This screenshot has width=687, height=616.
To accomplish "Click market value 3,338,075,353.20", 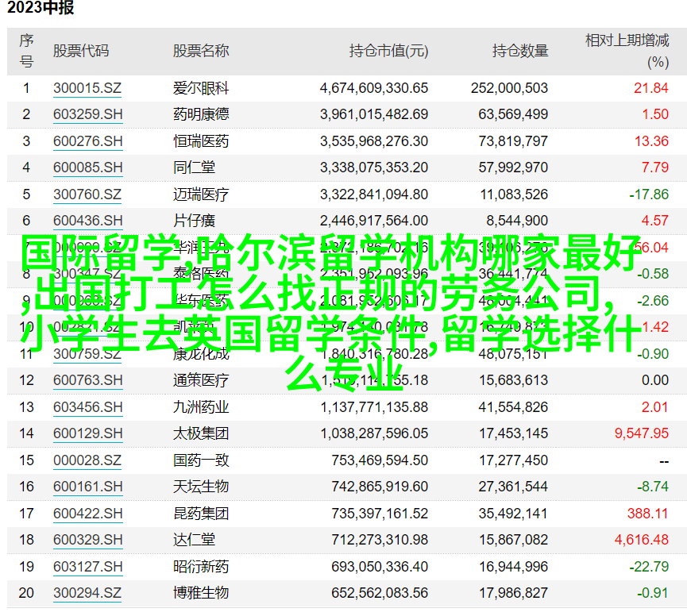I will (374, 167).
